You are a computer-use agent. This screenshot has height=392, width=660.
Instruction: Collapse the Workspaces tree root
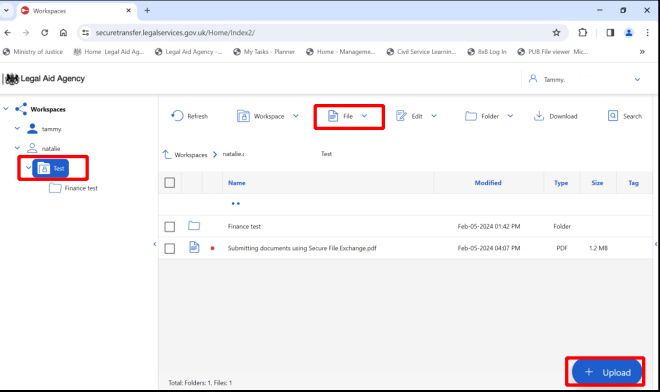(x=6, y=109)
